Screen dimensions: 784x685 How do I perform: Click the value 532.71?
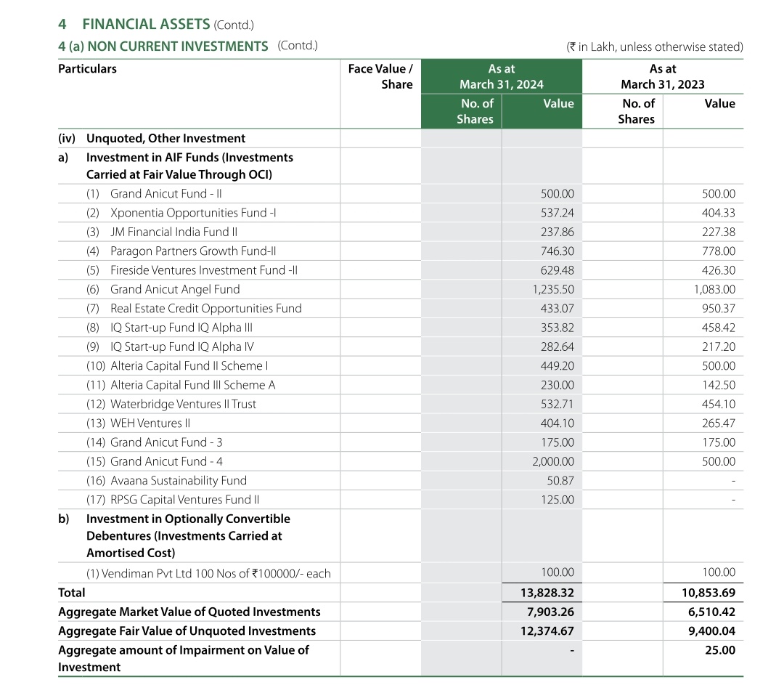click(557, 404)
